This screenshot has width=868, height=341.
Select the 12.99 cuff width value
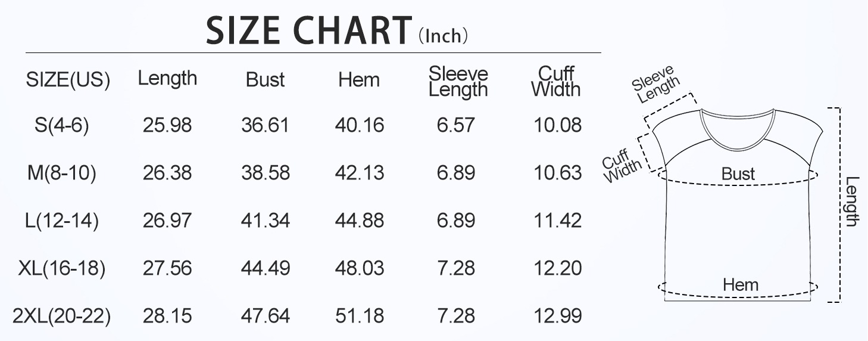click(557, 316)
